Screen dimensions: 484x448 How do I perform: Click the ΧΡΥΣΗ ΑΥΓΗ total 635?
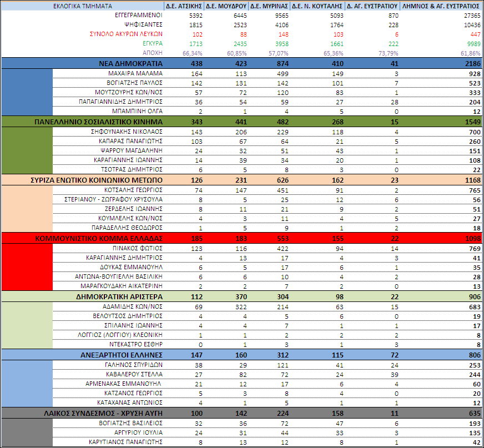pyautogui.click(x=475, y=414)
